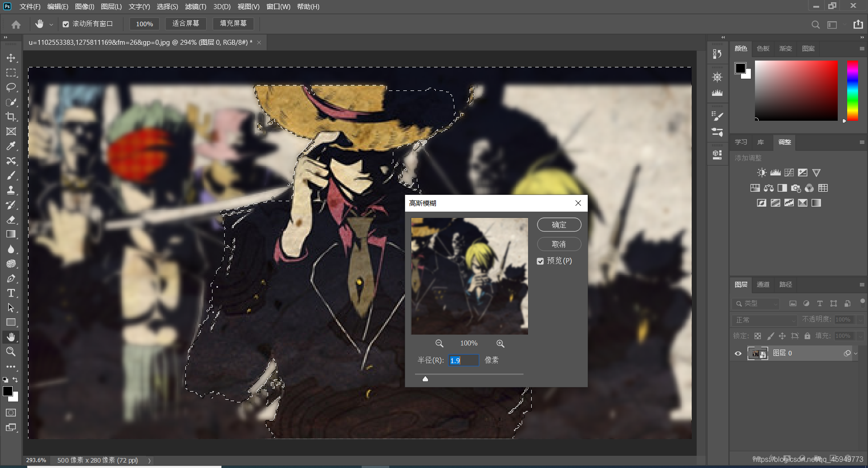The image size is (868, 468).
Task: Select the Blur tool
Action: 11,249
